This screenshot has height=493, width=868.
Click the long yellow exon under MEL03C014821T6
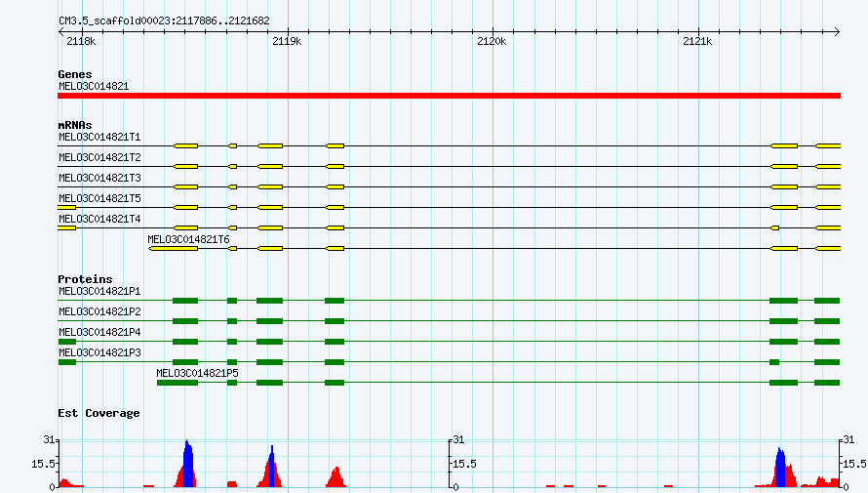point(174,249)
